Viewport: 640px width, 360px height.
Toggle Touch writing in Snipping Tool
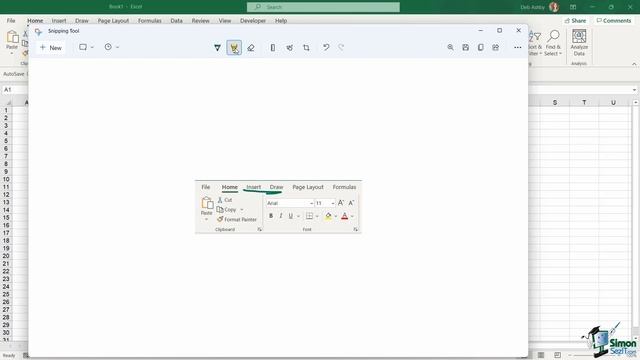pos(289,48)
